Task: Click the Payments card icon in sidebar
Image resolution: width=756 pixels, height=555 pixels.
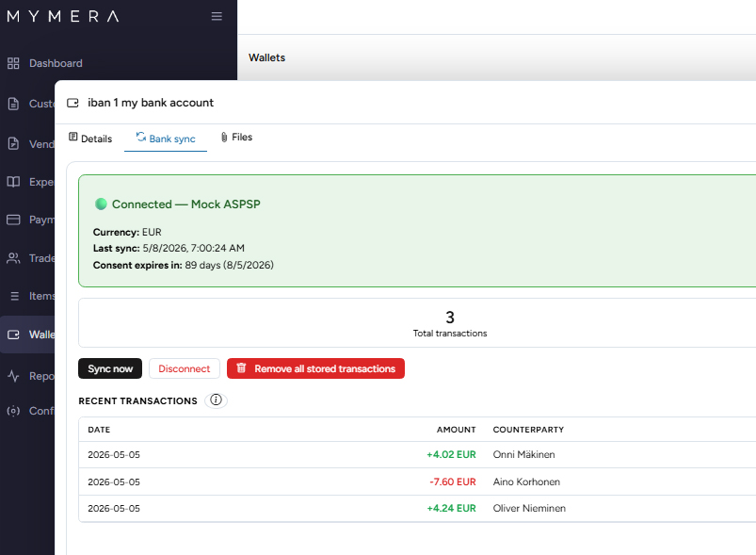Action: click(x=13, y=220)
